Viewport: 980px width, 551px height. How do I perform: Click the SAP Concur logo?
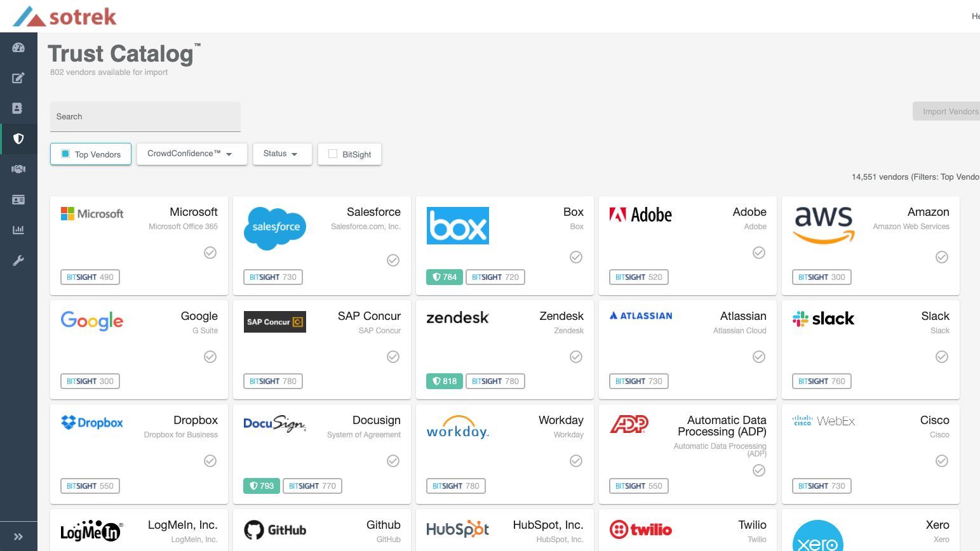tap(275, 322)
